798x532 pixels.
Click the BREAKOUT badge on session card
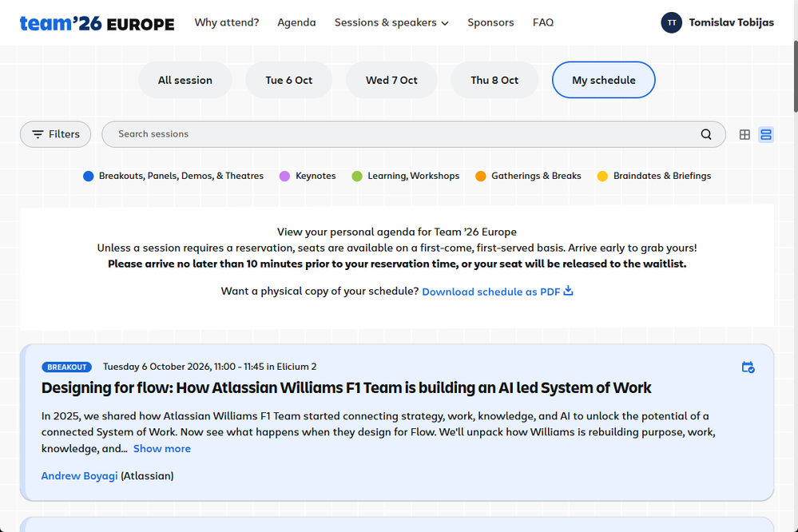pyautogui.click(x=66, y=367)
